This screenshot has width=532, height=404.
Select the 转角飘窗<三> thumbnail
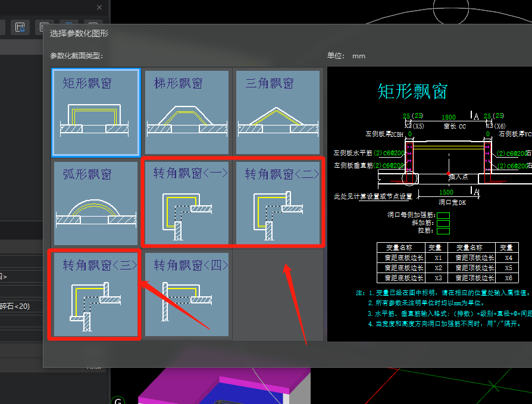(x=96, y=294)
